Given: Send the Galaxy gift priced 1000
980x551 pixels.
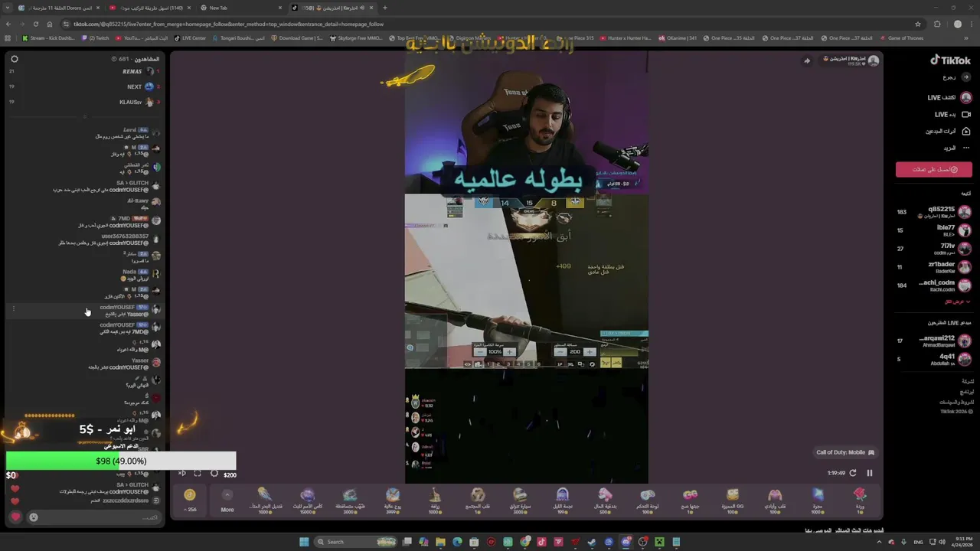Looking at the screenshot, I should click(817, 500).
